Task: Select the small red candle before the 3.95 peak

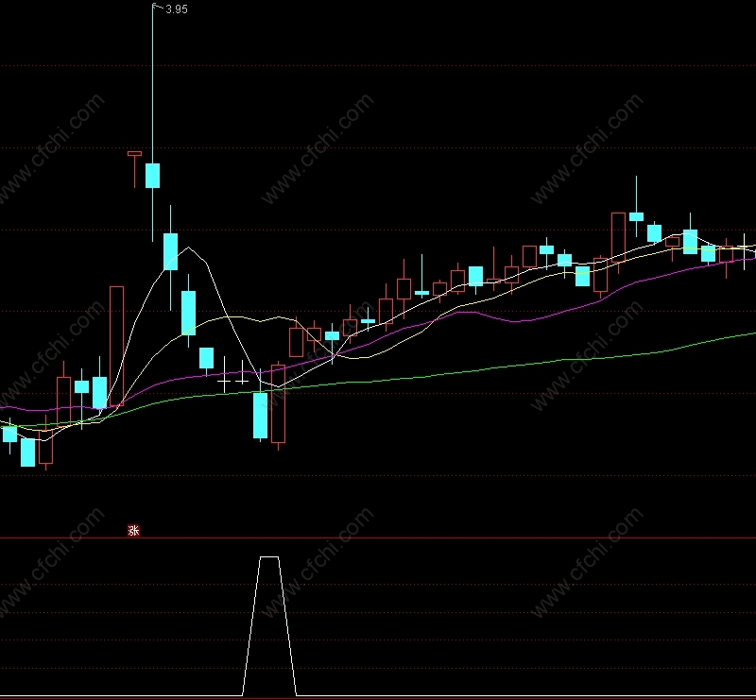Action: (134, 154)
